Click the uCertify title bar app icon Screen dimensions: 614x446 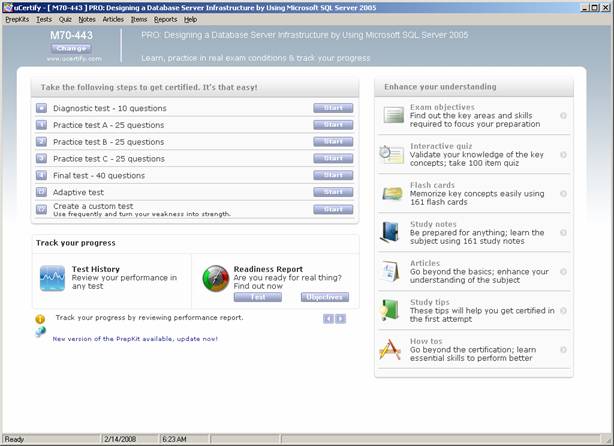tap(8, 7)
